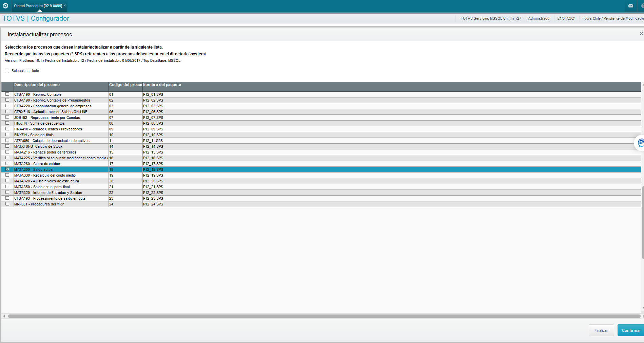Click the vertical scrollbar thumb at right
Viewport: 644px width, 343px height.
coord(643,222)
